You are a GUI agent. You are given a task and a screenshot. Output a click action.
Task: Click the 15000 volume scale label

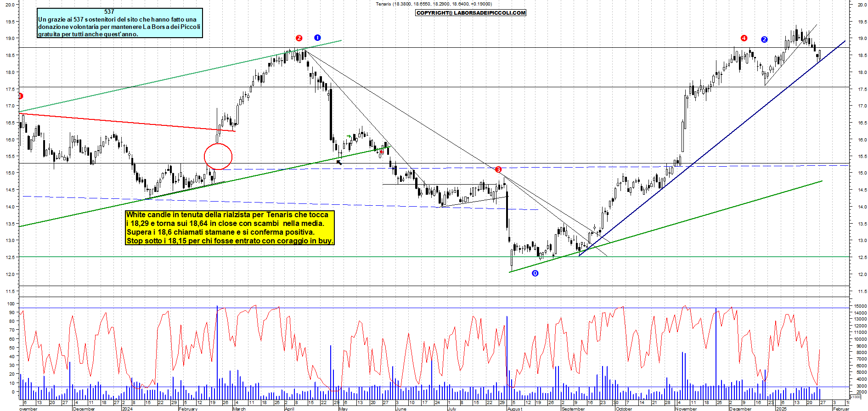[860, 306]
